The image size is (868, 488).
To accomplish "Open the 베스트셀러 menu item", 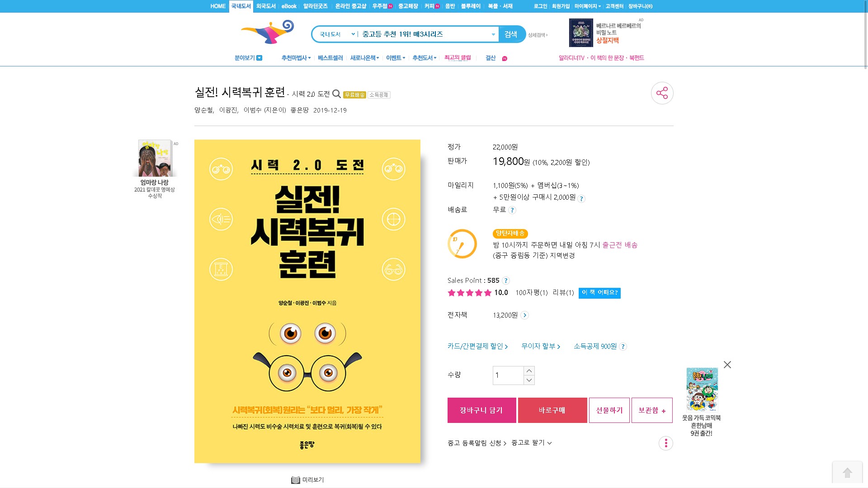I will [330, 58].
